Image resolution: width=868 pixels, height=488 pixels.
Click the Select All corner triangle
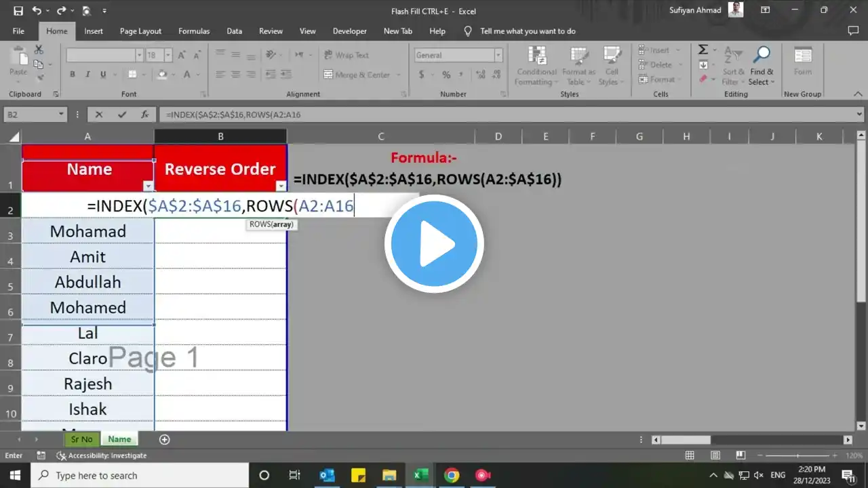click(x=14, y=137)
